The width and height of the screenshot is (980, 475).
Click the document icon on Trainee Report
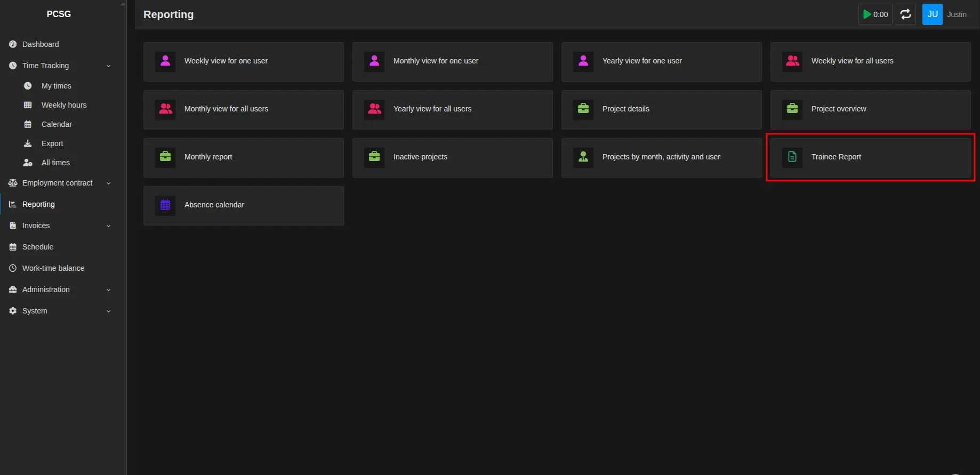pos(792,157)
